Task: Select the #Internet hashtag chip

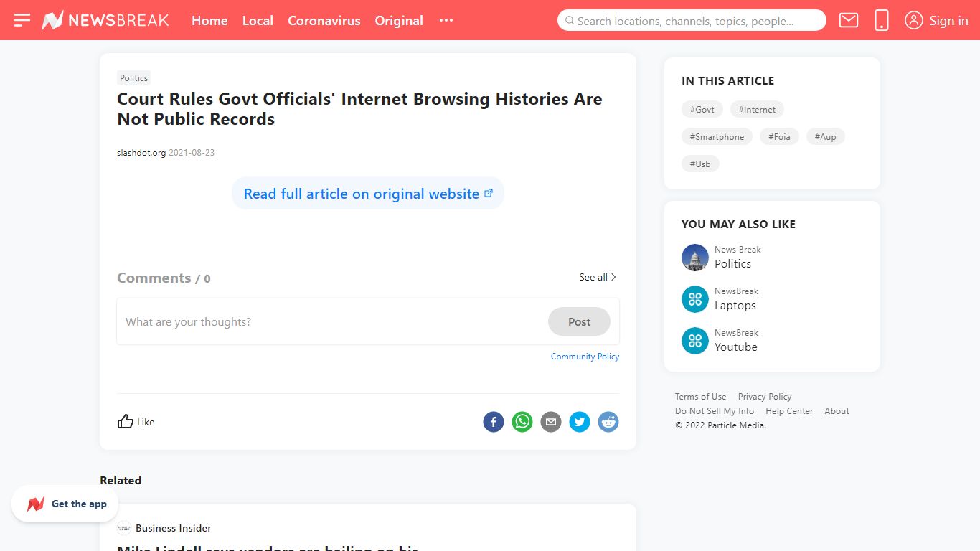Action: click(x=757, y=109)
